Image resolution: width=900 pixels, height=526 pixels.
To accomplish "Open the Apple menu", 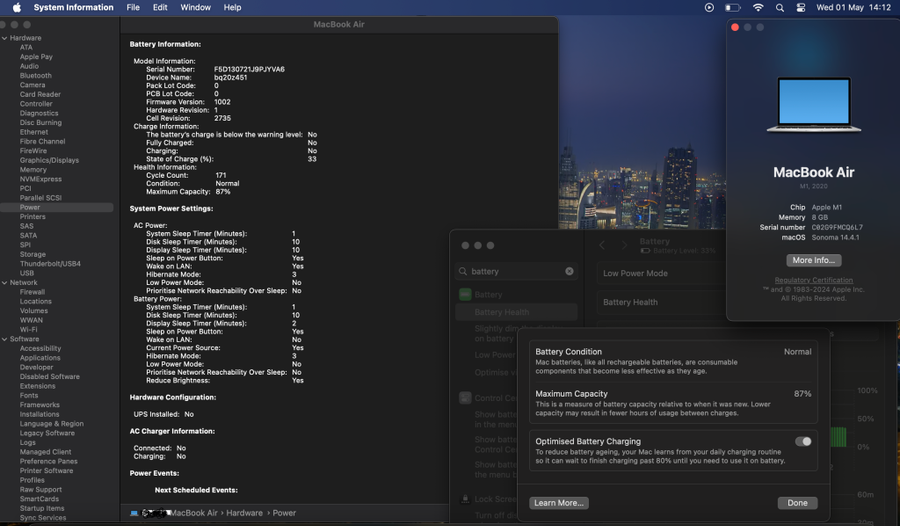I will (x=17, y=7).
